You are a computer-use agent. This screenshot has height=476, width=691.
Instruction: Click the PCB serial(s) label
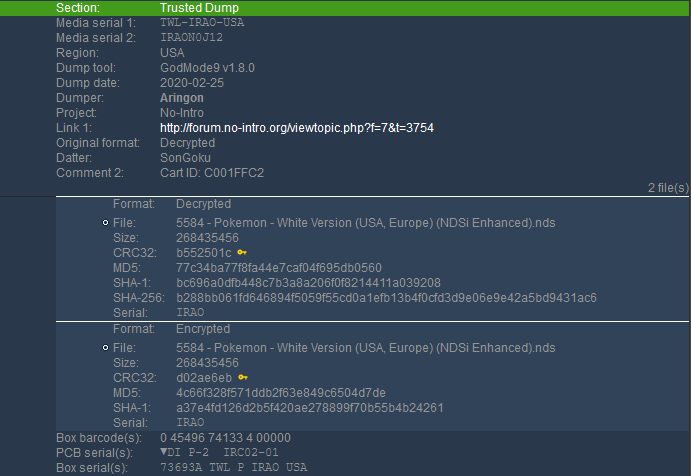point(94,453)
